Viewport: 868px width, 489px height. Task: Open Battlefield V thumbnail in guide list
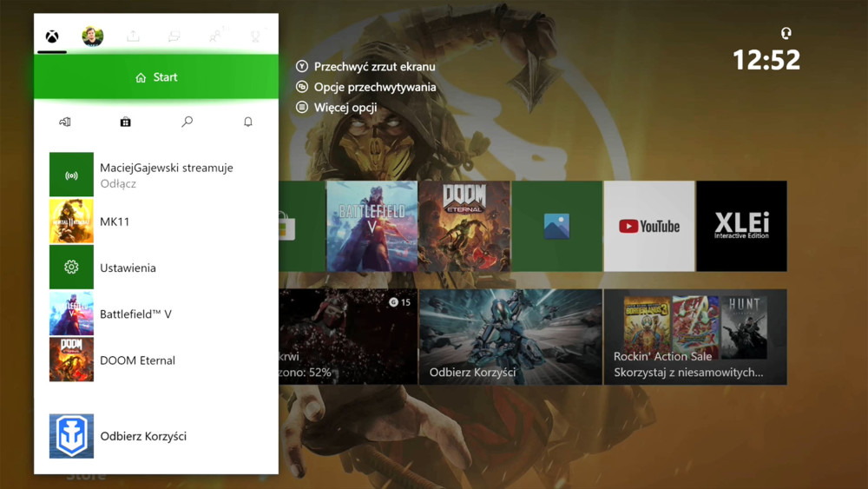(x=71, y=314)
